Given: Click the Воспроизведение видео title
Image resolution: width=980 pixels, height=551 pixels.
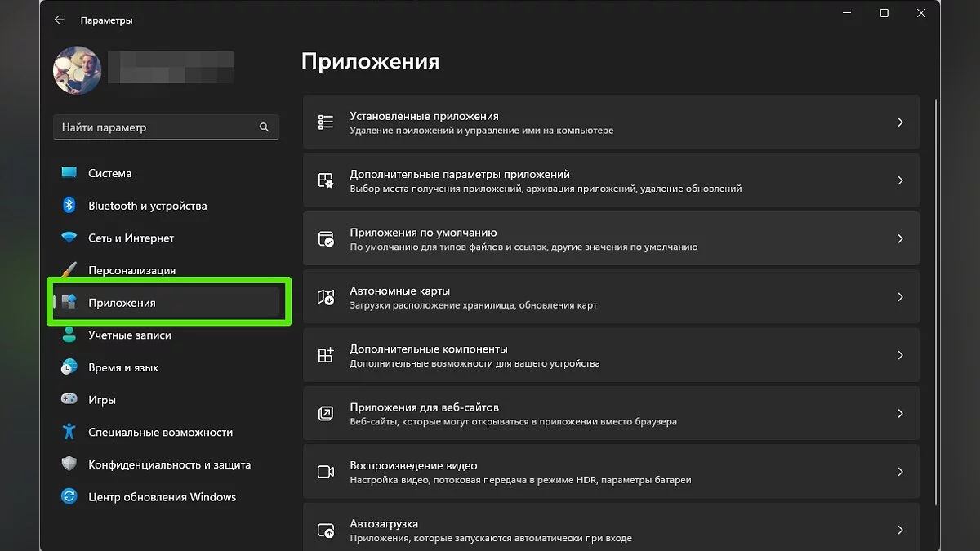Looking at the screenshot, I should [x=413, y=465].
